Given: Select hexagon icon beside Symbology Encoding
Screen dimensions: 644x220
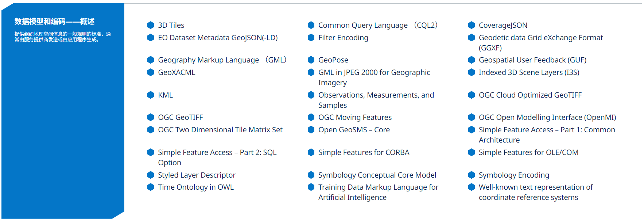Looking at the screenshot, I should (x=472, y=175).
